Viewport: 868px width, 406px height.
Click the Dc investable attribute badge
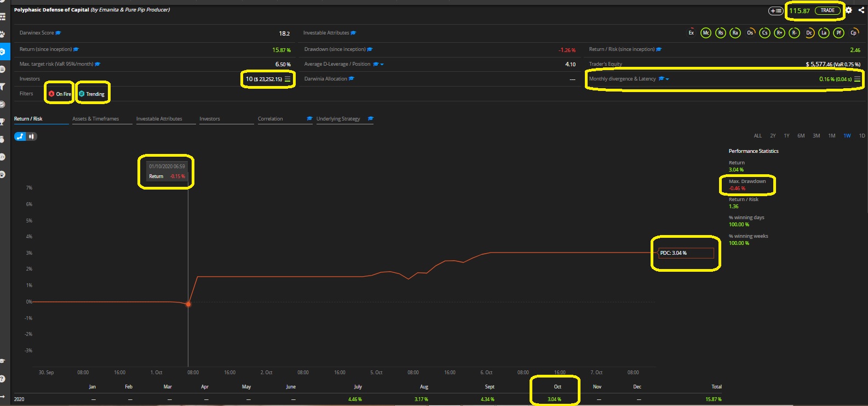point(809,33)
